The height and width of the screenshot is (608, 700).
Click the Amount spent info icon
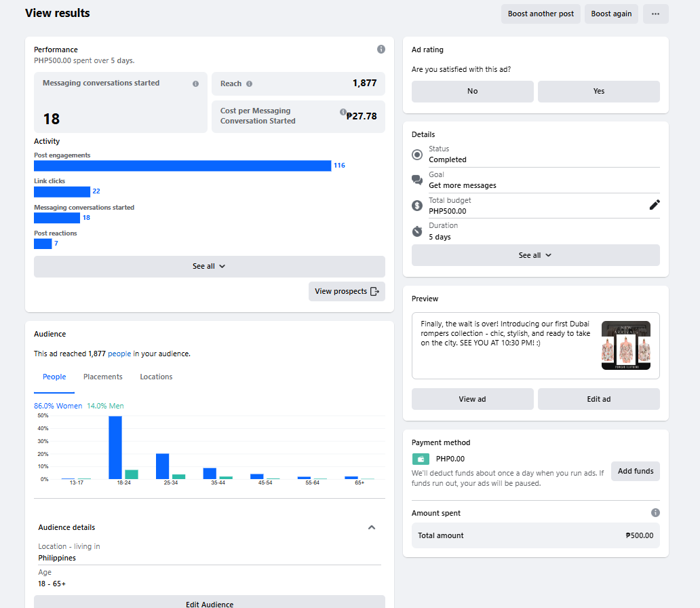pos(655,513)
